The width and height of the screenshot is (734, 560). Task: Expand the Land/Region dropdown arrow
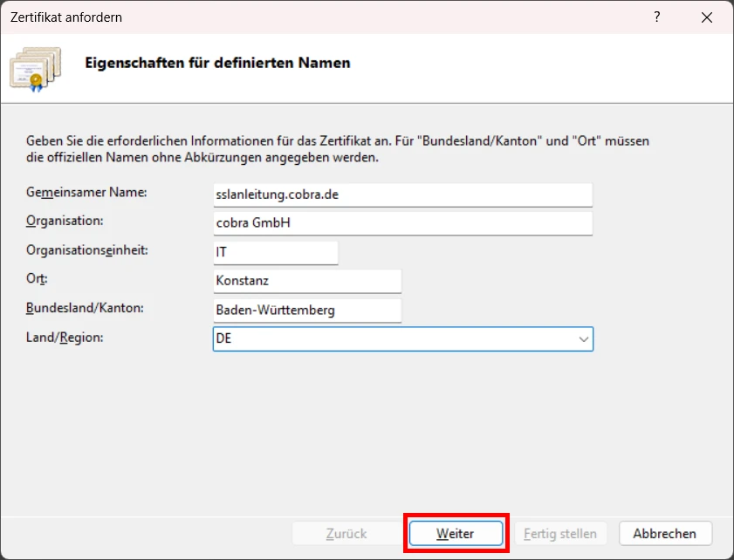click(583, 339)
